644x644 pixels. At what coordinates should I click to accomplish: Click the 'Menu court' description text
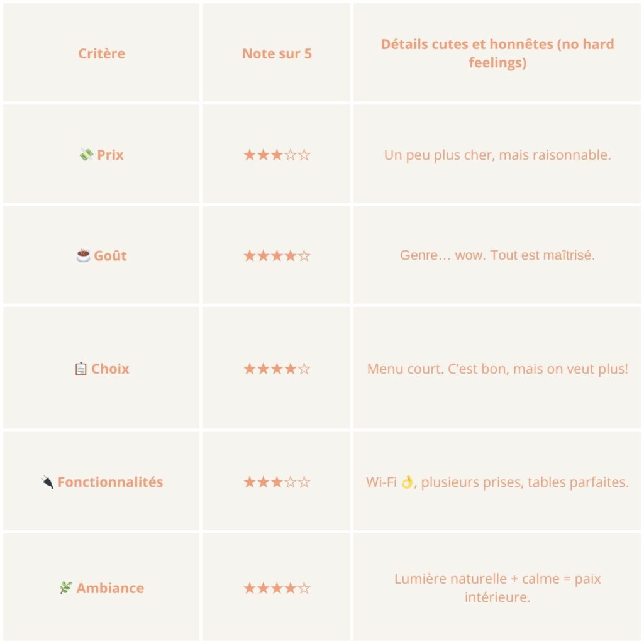tap(497, 369)
